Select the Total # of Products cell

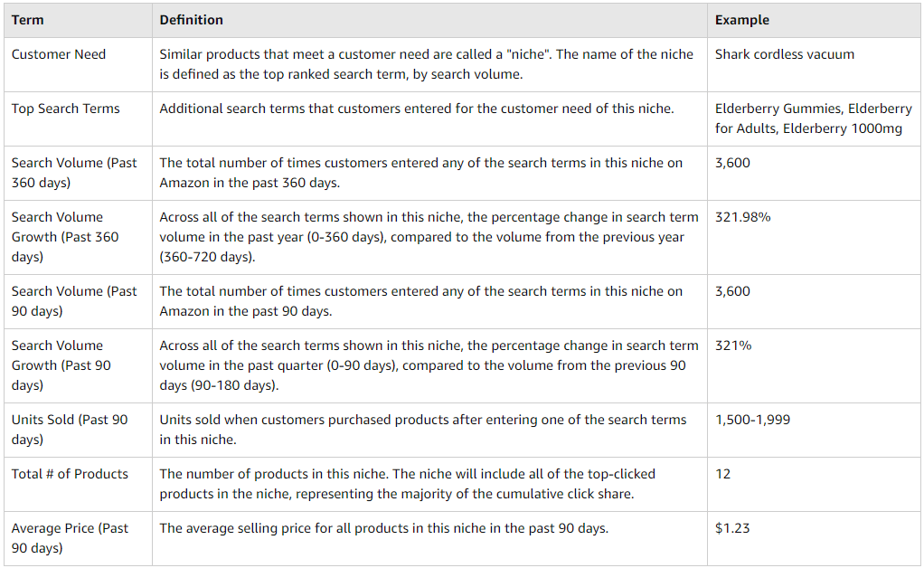tap(78, 484)
